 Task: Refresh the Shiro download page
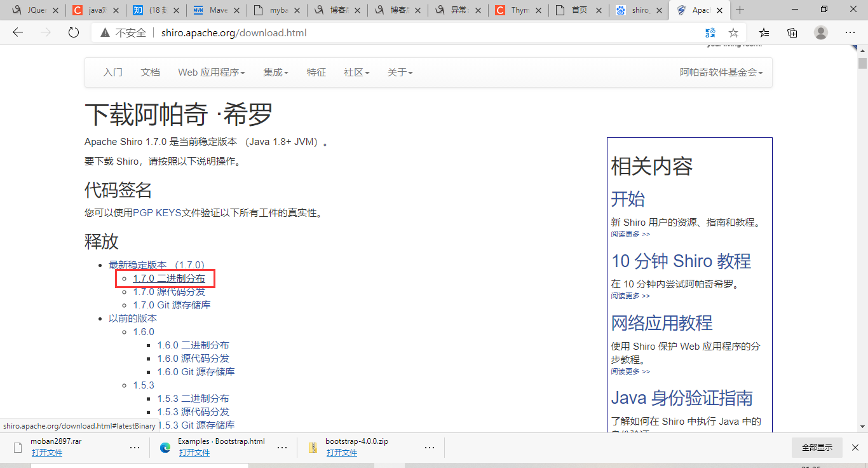74,32
